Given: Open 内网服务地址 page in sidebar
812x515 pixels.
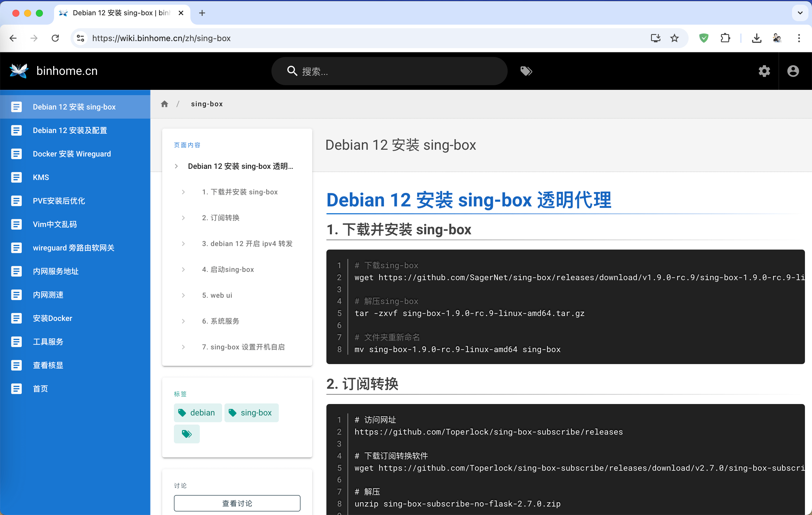Looking at the screenshot, I should tap(75, 271).
